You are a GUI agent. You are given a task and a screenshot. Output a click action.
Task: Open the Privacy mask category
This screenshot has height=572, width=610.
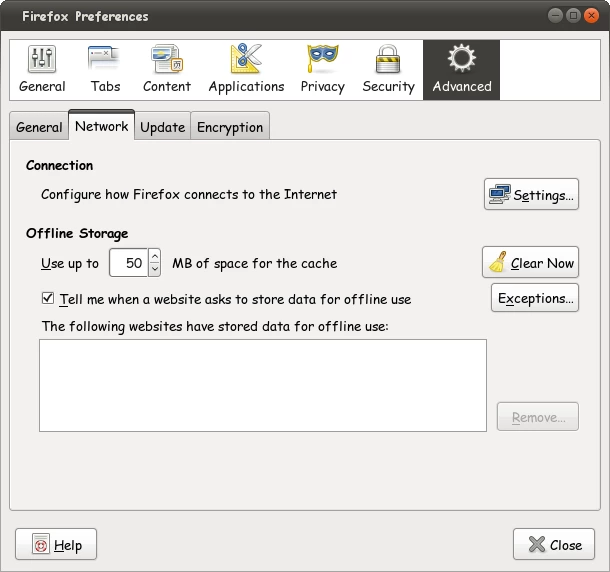click(323, 70)
